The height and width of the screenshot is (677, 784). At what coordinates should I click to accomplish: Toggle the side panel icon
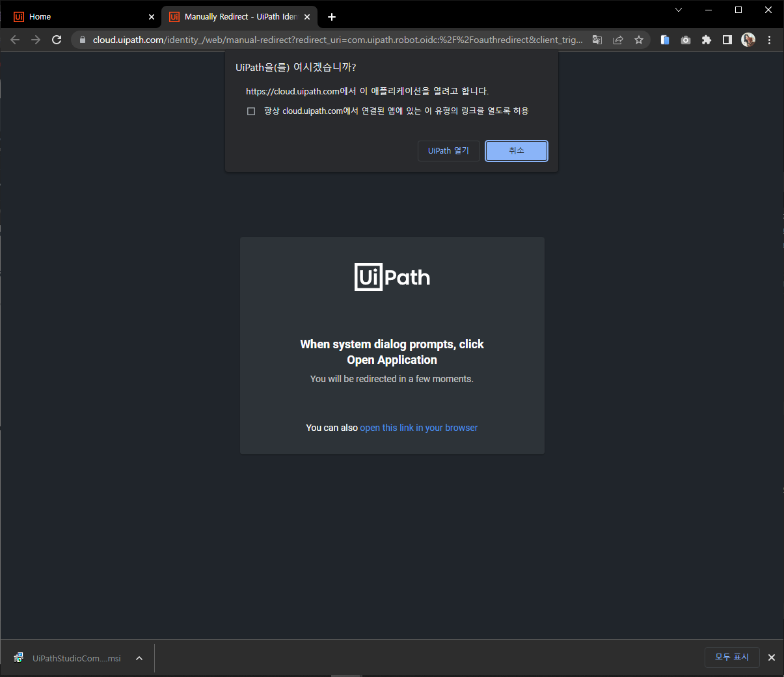click(727, 40)
